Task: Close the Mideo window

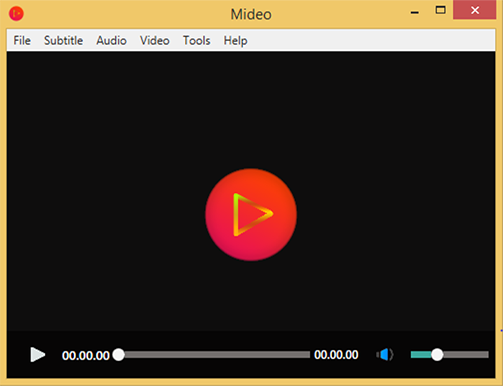Action: [475, 10]
